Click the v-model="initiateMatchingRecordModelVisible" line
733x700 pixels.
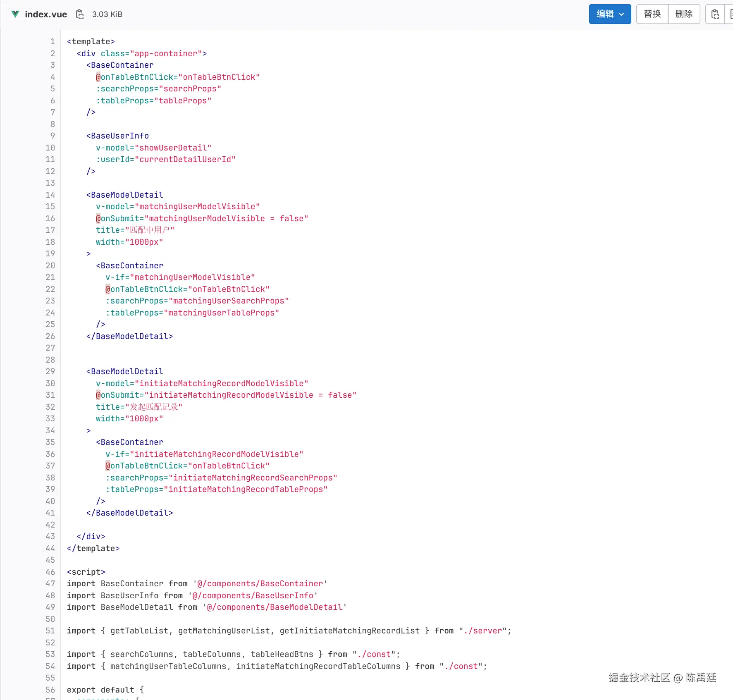pyautogui.click(x=202, y=383)
